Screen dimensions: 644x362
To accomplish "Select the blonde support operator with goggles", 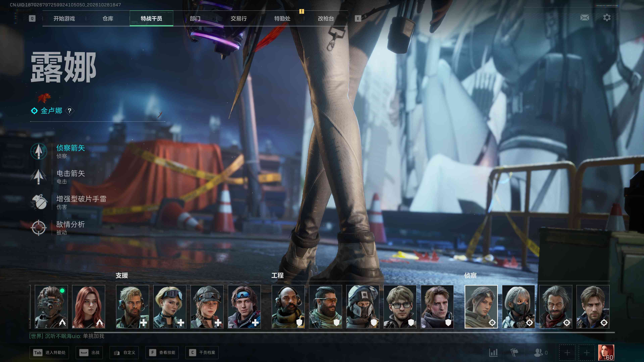I will point(170,307).
